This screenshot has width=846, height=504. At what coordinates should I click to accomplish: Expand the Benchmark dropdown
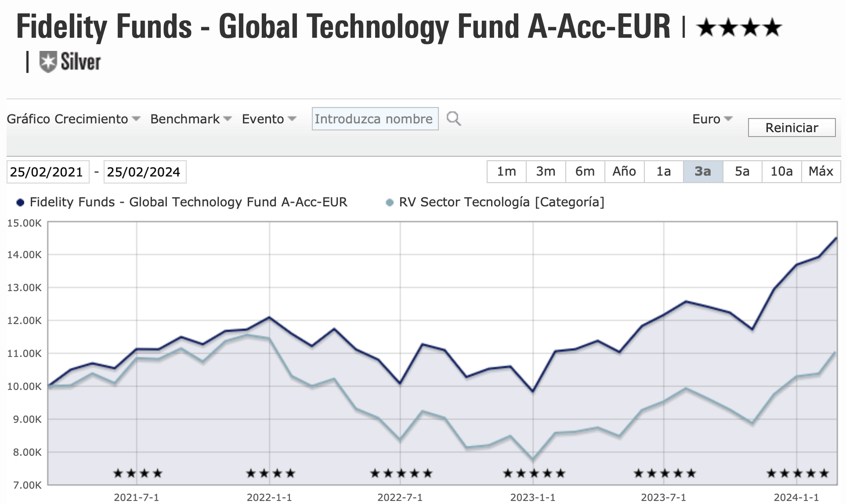click(x=191, y=119)
